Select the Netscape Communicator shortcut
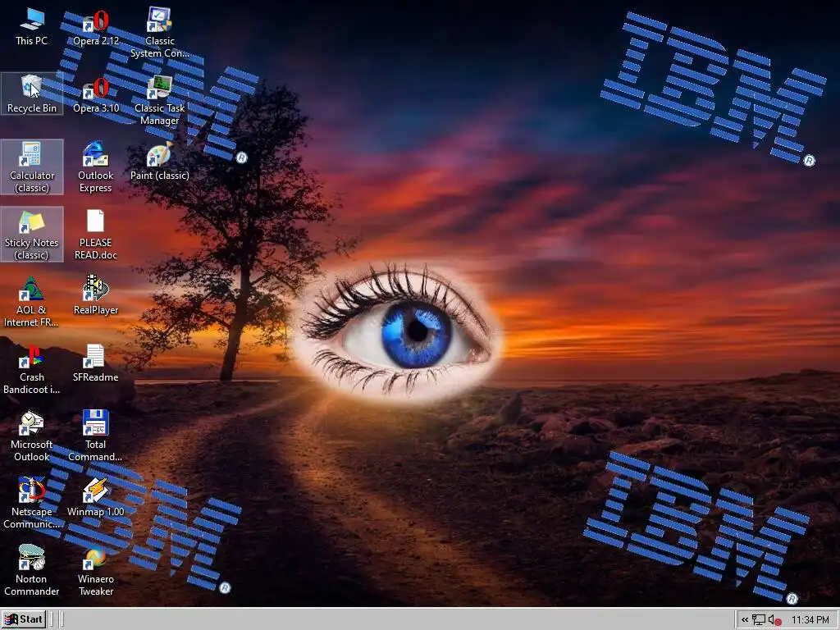This screenshot has width=840, height=630. click(x=32, y=504)
